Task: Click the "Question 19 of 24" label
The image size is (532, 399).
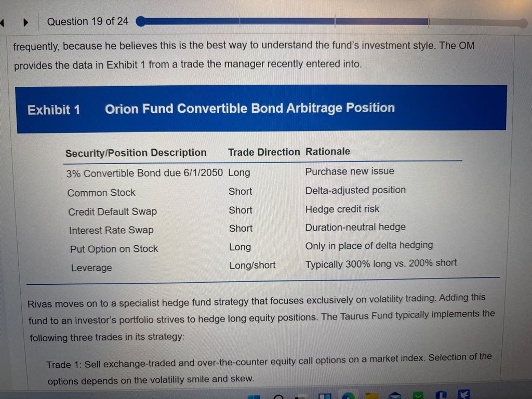Action: tap(88, 22)
